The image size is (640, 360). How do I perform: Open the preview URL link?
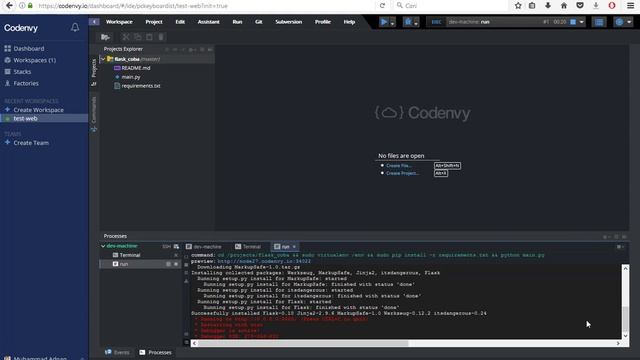pyautogui.click(x=264, y=261)
